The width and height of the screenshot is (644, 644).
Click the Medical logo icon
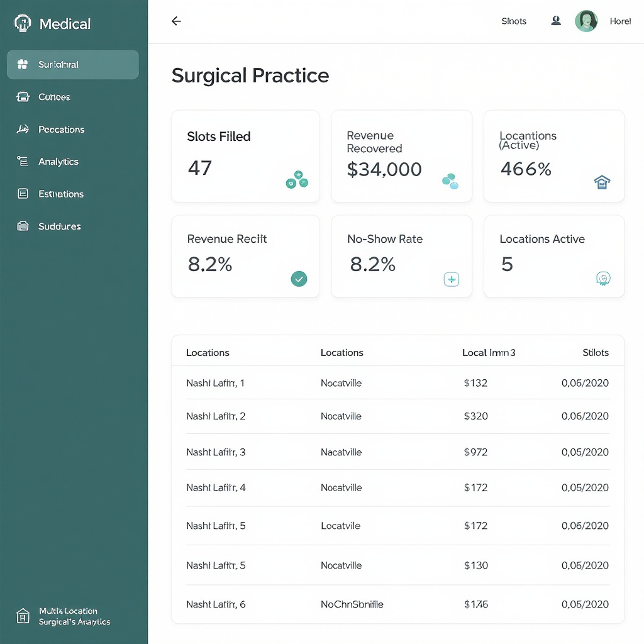23,23
